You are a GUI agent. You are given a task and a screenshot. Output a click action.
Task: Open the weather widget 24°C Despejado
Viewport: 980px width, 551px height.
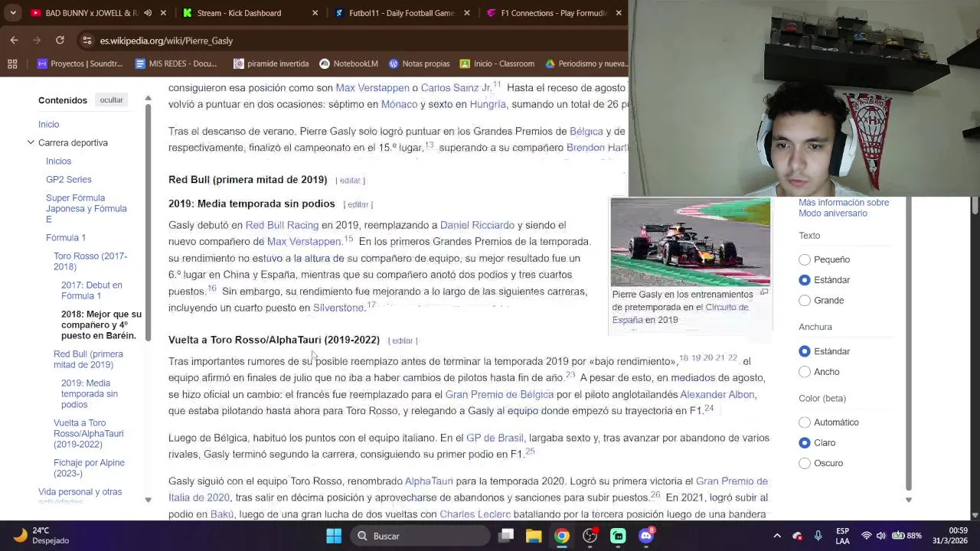coord(40,536)
